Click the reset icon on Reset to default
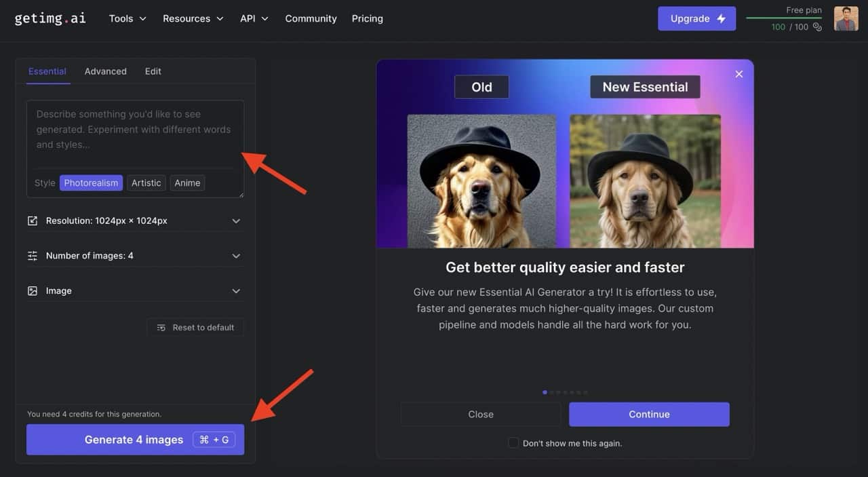Image resolution: width=868 pixels, height=477 pixels. click(160, 327)
